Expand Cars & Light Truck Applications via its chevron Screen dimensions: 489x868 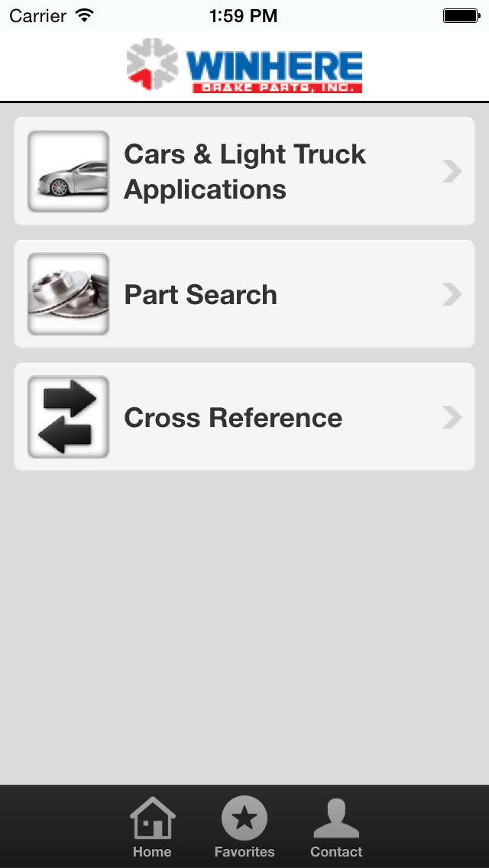click(452, 170)
